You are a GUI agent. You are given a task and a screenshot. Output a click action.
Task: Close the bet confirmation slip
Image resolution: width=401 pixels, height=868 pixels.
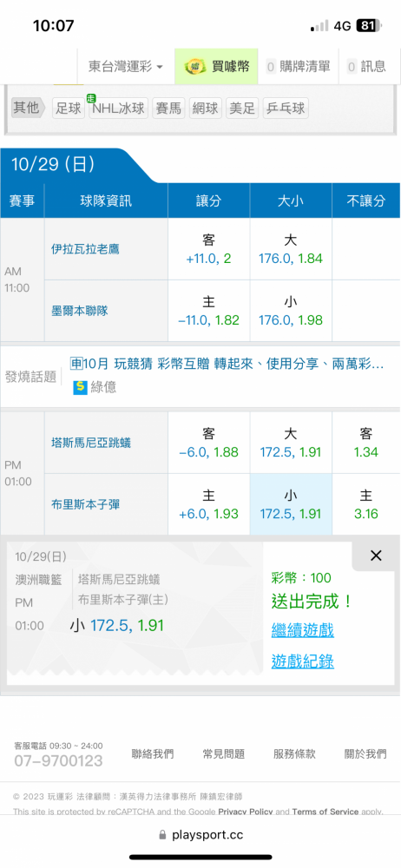pyautogui.click(x=376, y=556)
